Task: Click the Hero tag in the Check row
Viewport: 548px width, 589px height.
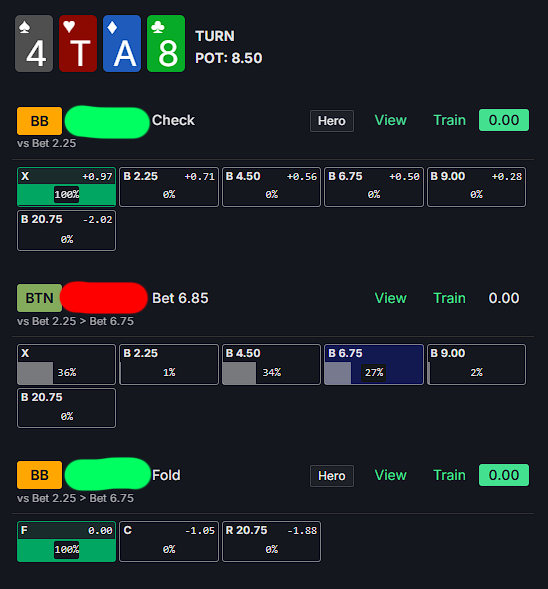Action: pos(332,121)
